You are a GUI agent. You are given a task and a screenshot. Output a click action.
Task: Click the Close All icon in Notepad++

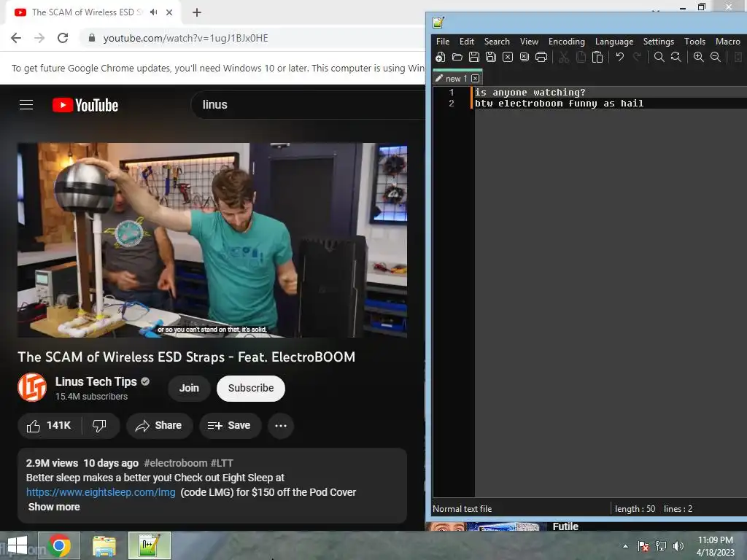(525, 57)
